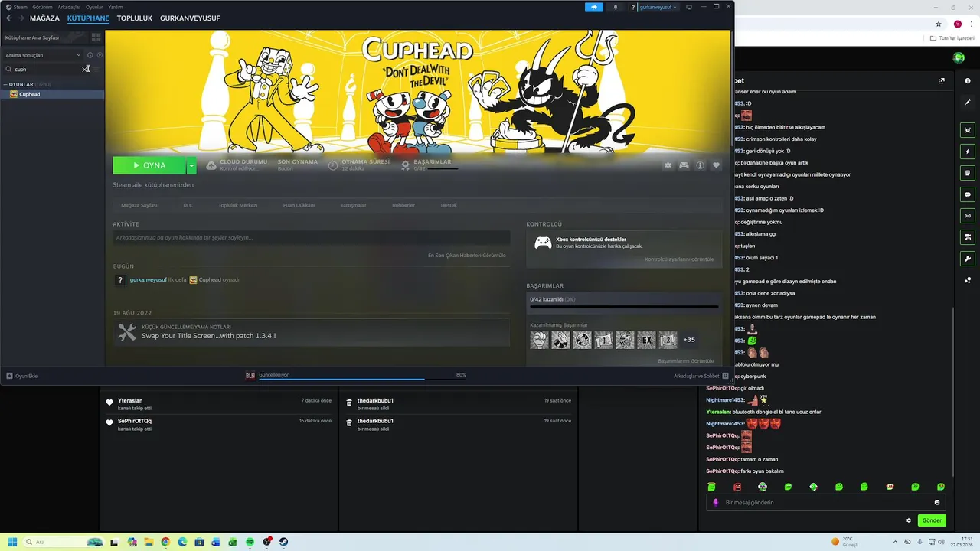Bookmark the page with Chrome star icon
The width and height of the screenshot is (980, 551).
click(x=939, y=24)
